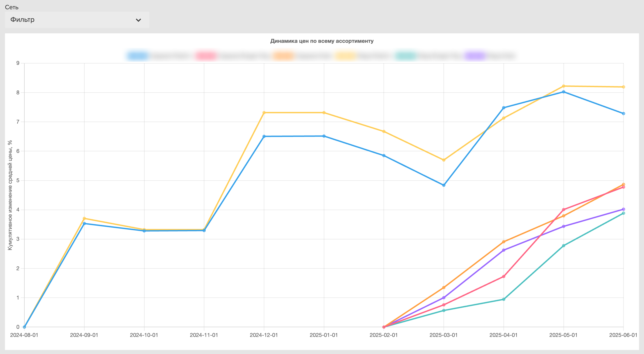Select teal line point at 2025-04-01
Viewport: 644px width, 354px height.
coord(504,299)
